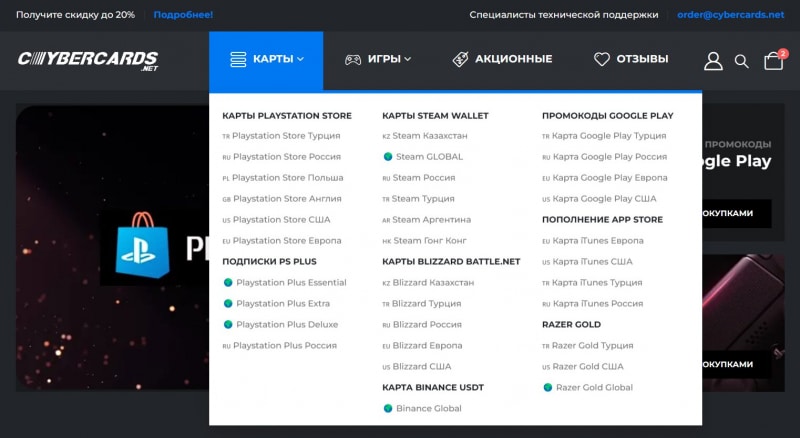Image resolution: width=800 pixels, height=438 pixels.
Task: Select Playstation Store Россия
Action: (x=282, y=157)
